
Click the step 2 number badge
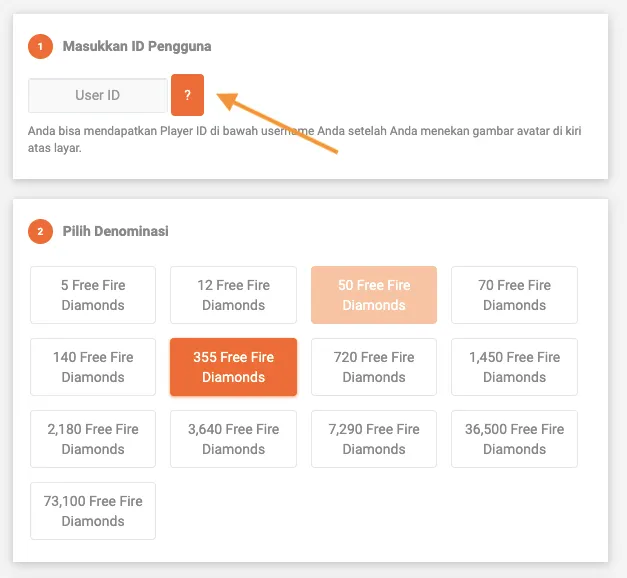(39, 231)
